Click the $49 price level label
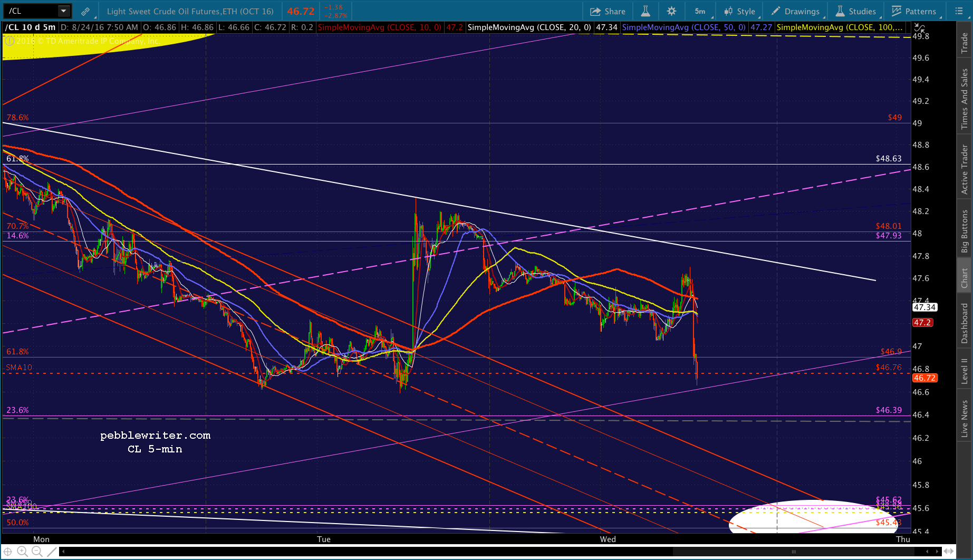Screen dimensions: 973x560 click(895, 117)
